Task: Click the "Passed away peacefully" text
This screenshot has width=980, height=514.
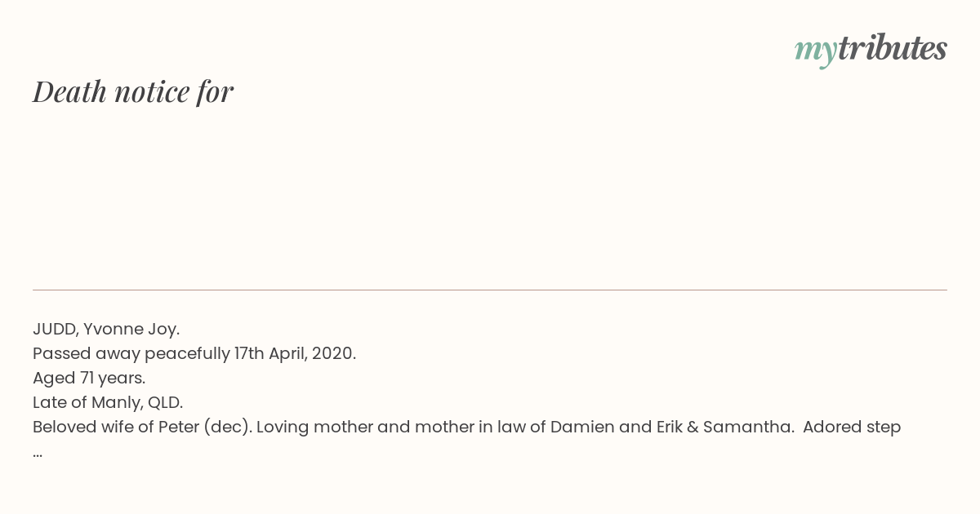Action: pyautogui.click(x=131, y=354)
